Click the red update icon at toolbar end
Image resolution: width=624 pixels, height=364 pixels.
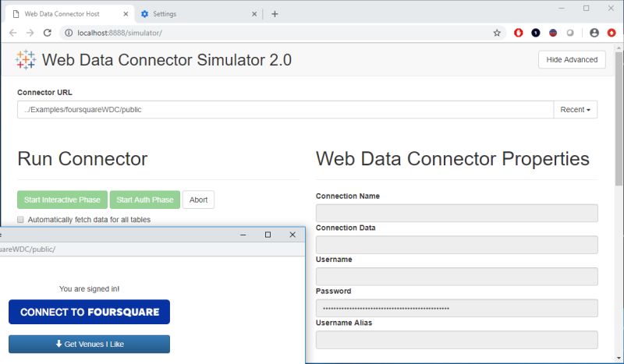(612, 33)
